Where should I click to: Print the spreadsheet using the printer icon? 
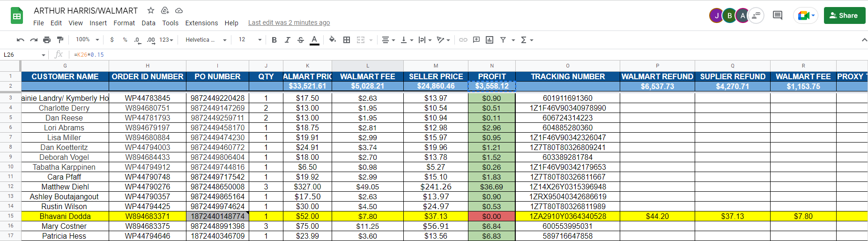47,40
